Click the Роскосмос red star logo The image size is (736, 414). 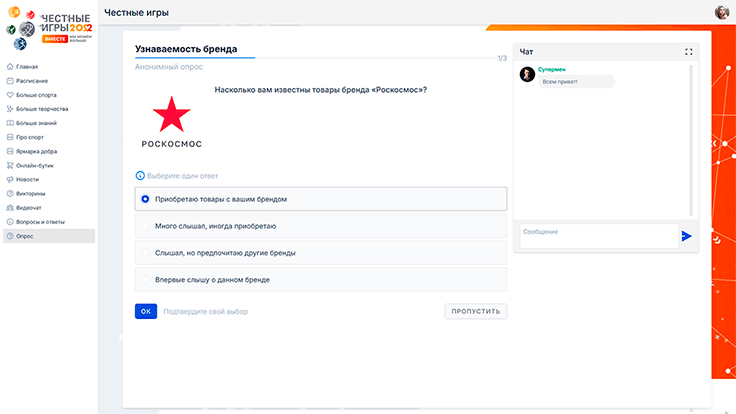click(x=172, y=114)
